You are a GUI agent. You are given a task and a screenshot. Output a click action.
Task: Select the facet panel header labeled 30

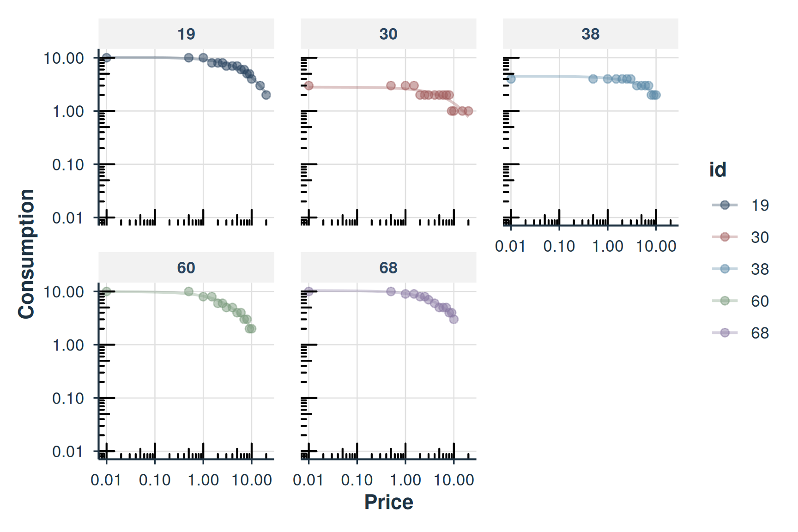[388, 34]
